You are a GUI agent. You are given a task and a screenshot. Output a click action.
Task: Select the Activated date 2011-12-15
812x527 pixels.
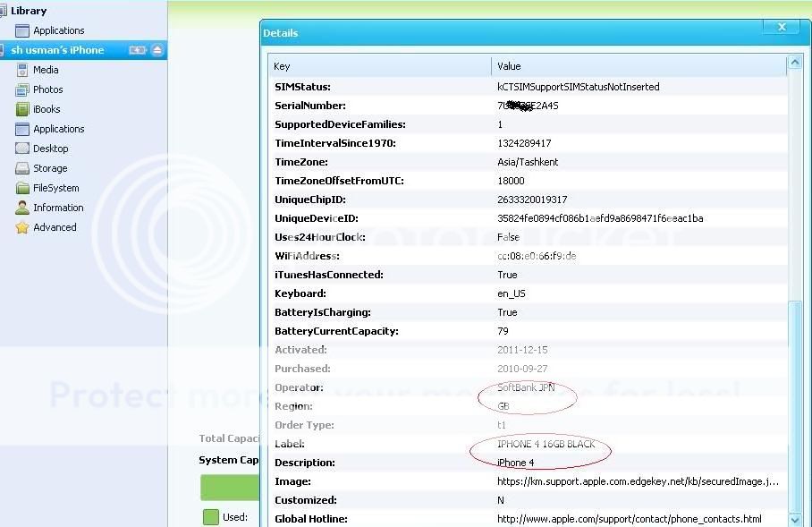(522, 350)
